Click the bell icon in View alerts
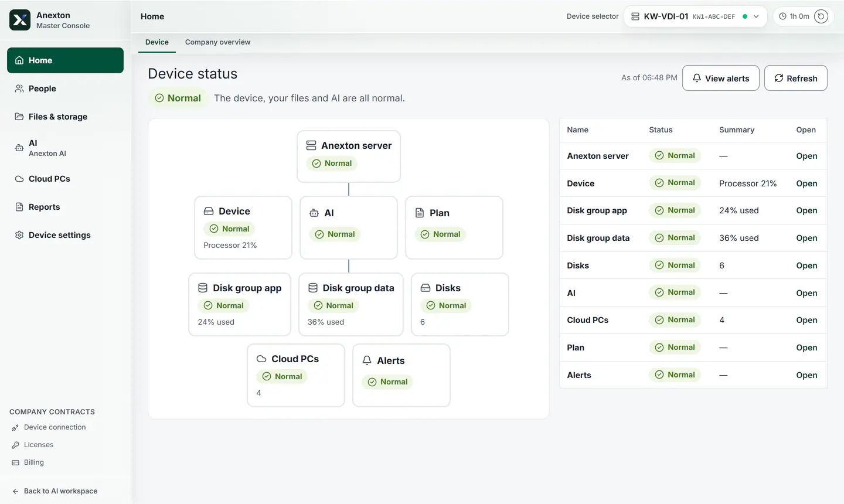Image resolution: width=844 pixels, height=504 pixels. point(697,78)
